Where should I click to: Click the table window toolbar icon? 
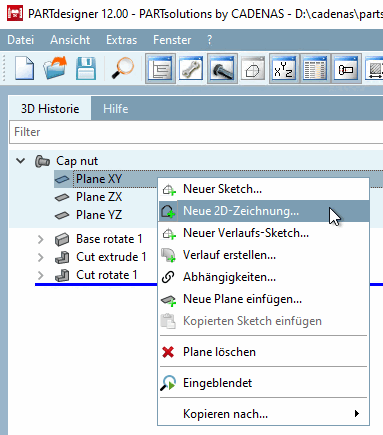tap(314, 69)
